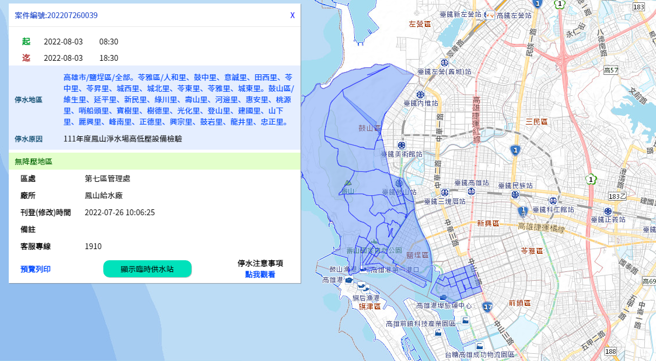656x361 pixels.
Task: Open the 預覽列印 print preview link
Action: click(x=36, y=269)
